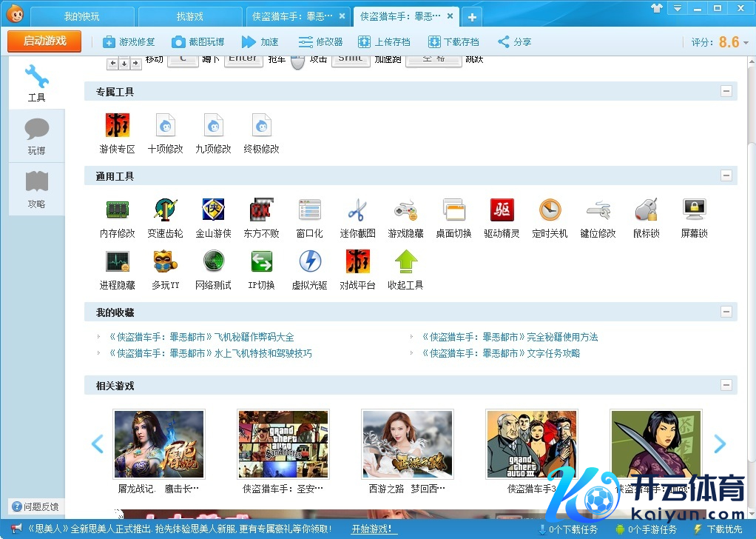Click the 定时关机 clock icon
This screenshot has width=756, height=539.
[x=550, y=210]
